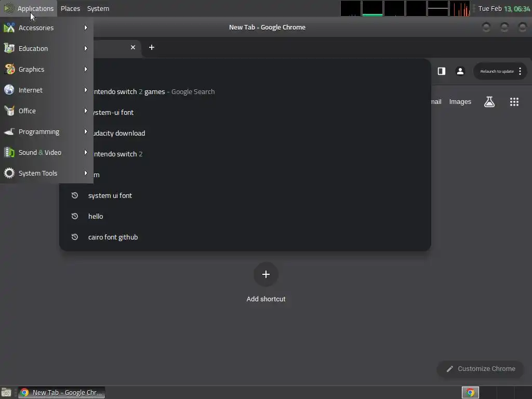Expand arrow next to Internet
The height and width of the screenshot is (399, 532).
tap(86, 89)
